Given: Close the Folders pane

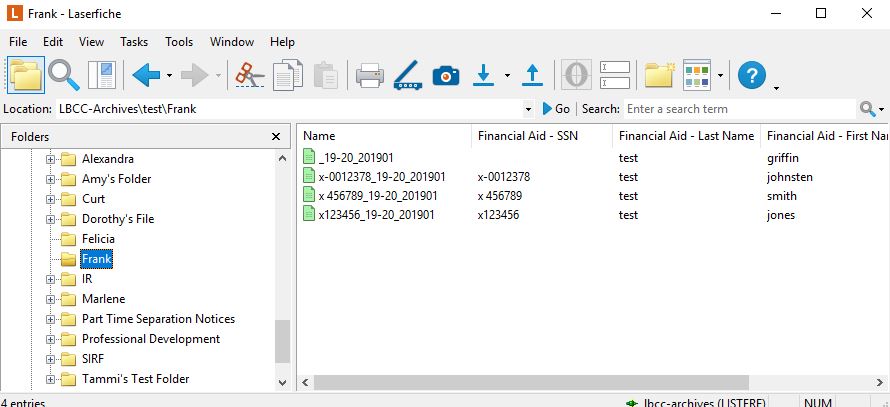Looking at the screenshot, I should (x=276, y=136).
